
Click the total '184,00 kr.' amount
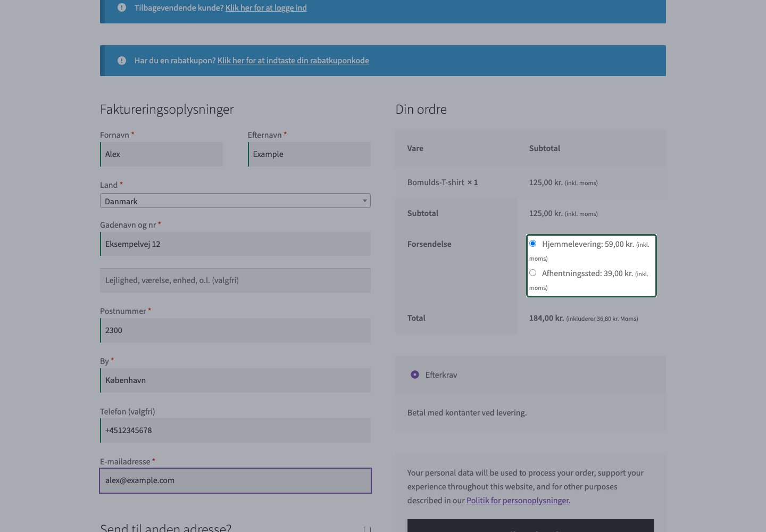point(546,318)
